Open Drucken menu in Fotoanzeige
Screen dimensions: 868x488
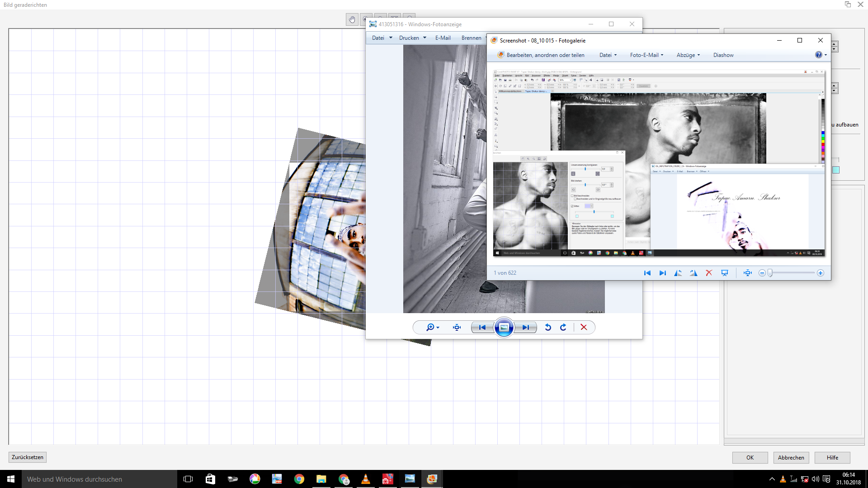413,38
